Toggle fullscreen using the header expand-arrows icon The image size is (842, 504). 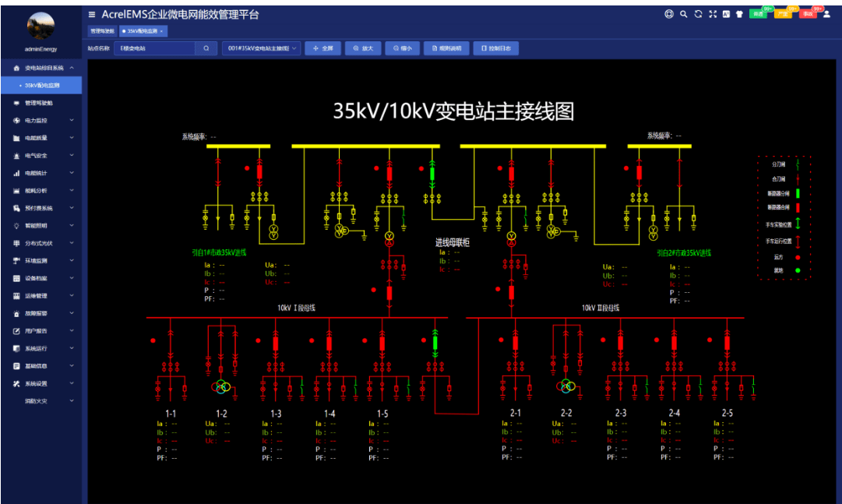(x=713, y=14)
